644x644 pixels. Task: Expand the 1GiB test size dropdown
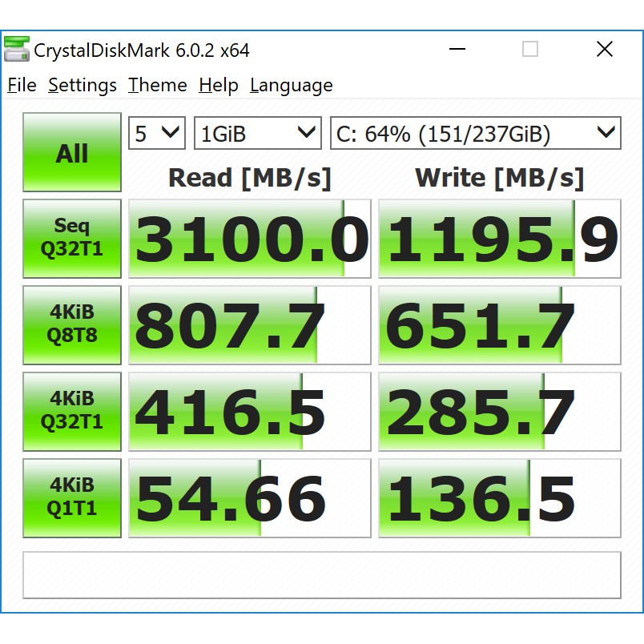pos(258,134)
